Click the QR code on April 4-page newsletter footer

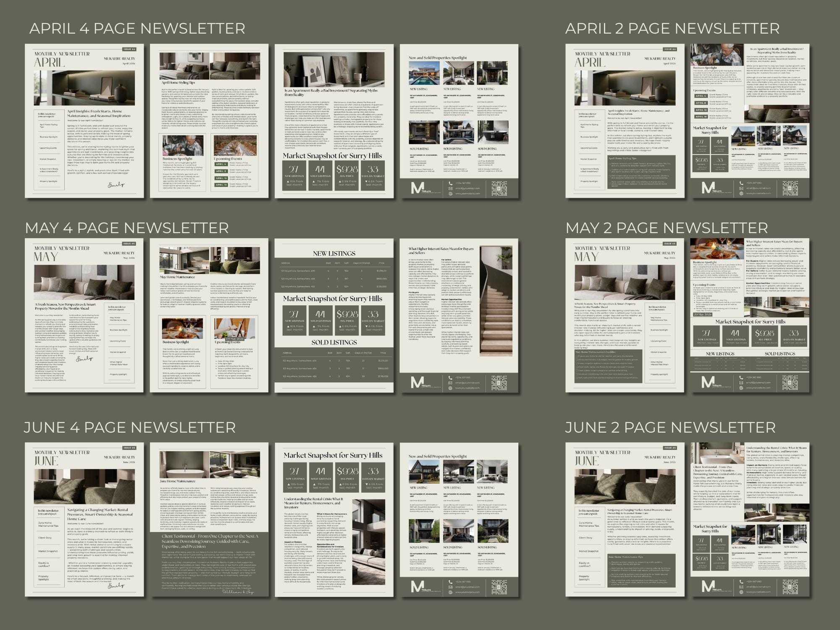(499, 188)
